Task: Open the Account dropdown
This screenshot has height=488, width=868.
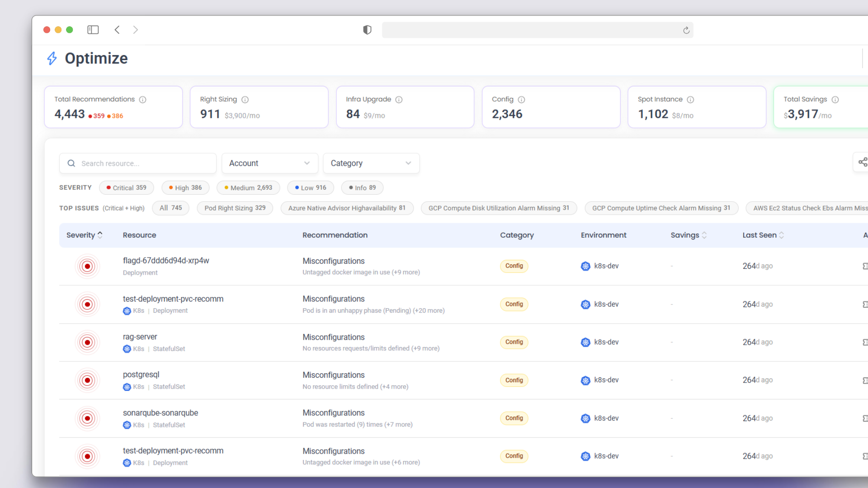Action: (x=269, y=163)
